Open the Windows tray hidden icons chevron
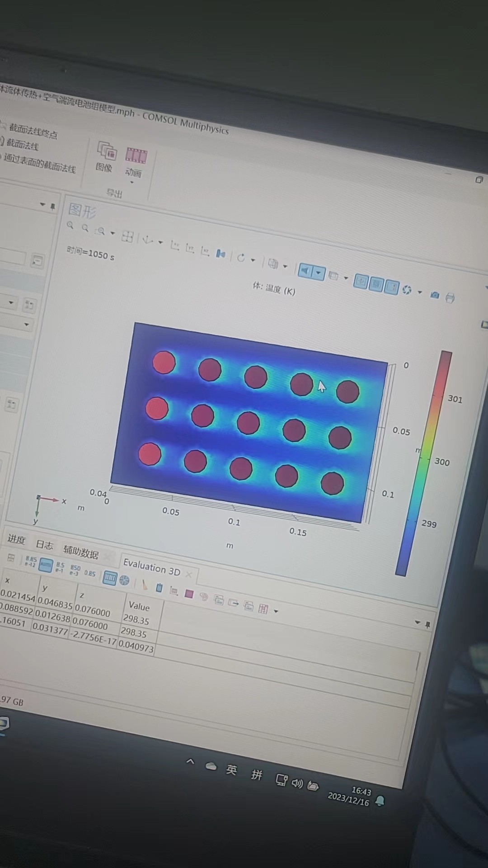Image resolution: width=488 pixels, height=868 pixels. coord(190,761)
